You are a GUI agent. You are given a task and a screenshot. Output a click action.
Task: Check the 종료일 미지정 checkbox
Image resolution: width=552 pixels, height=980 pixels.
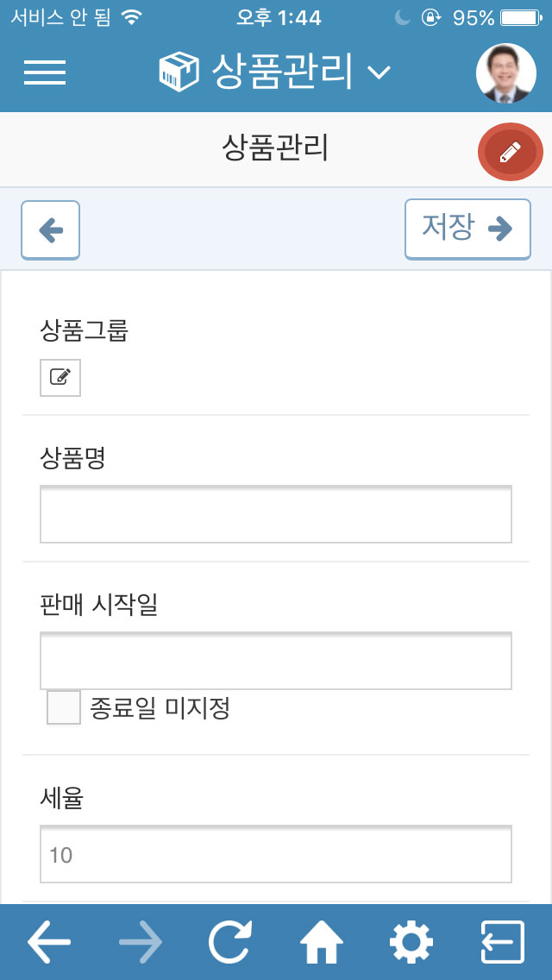64,708
